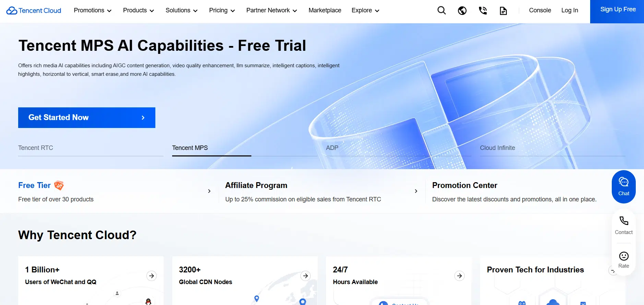Switch to the Tencent RTC tab
The height and width of the screenshot is (305, 644).
point(36,148)
